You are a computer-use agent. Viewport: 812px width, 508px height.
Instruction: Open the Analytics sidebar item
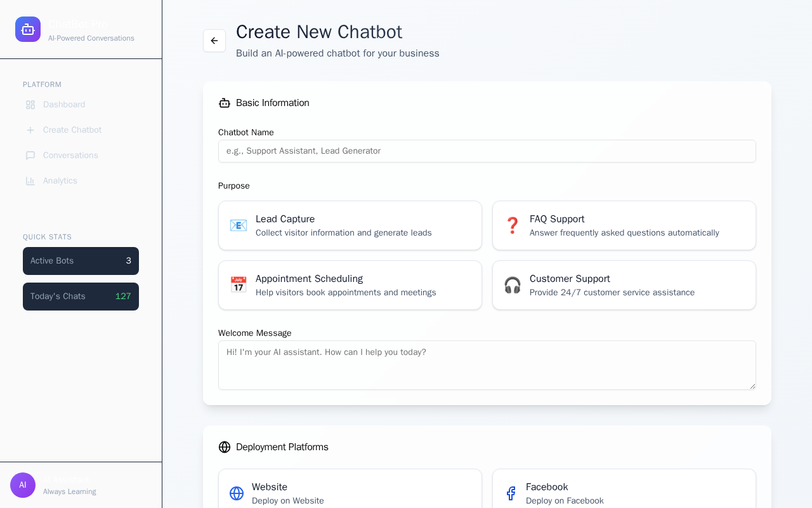60,181
